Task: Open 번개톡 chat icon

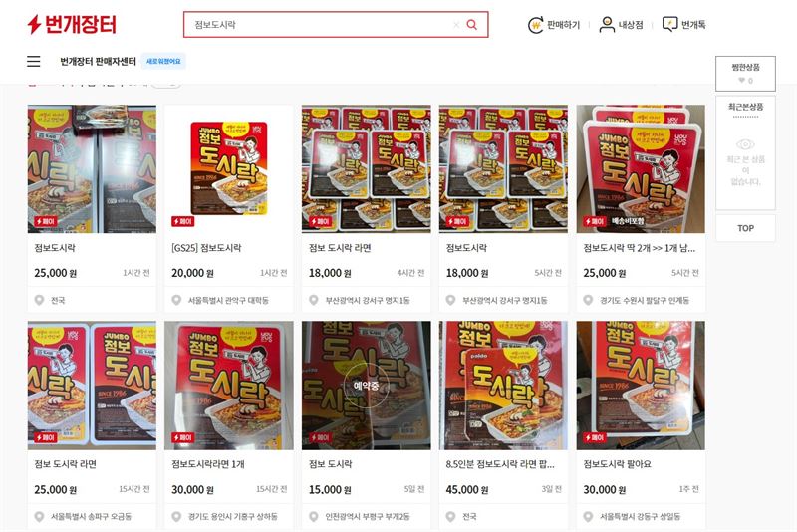Action: [669, 24]
